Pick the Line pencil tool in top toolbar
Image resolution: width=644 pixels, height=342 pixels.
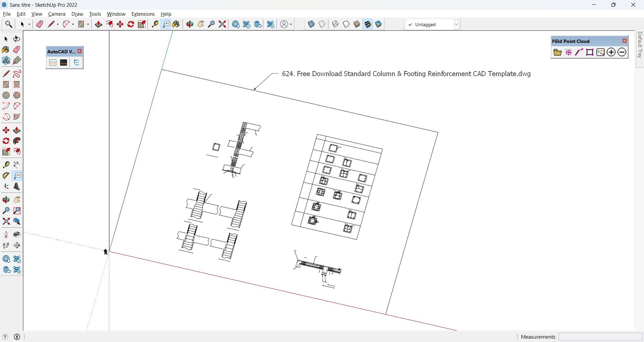click(x=51, y=24)
